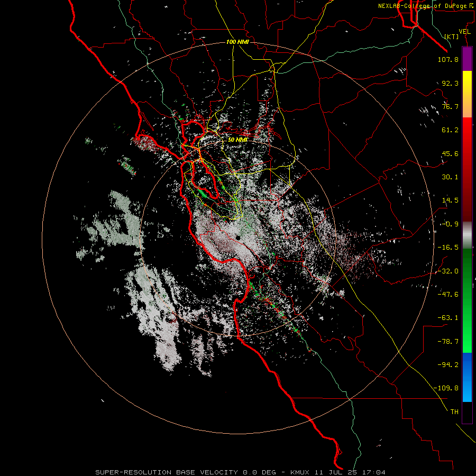Click the -78.7 legend value
The image size is (476, 476).
(x=448, y=342)
